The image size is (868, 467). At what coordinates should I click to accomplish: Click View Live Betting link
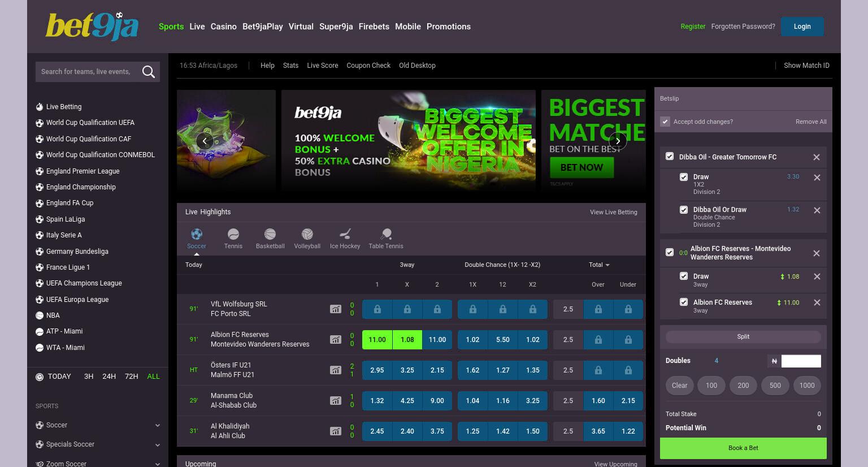613,212
